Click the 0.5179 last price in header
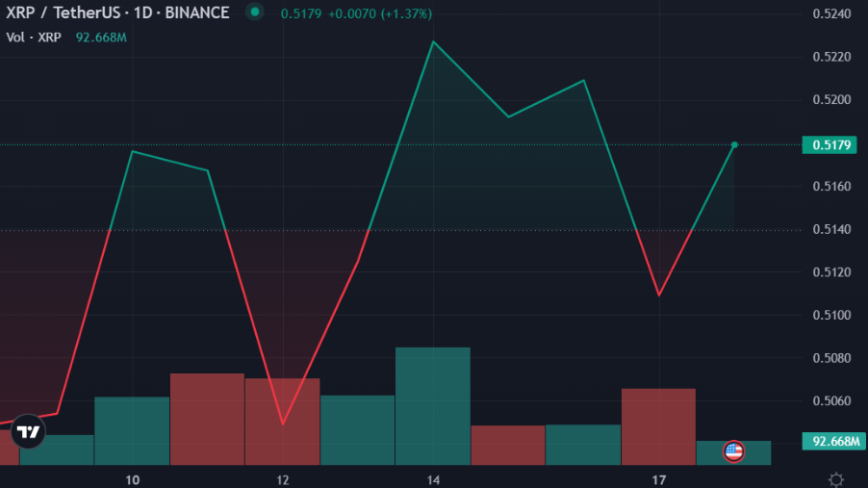This screenshot has width=868, height=488. [x=300, y=13]
